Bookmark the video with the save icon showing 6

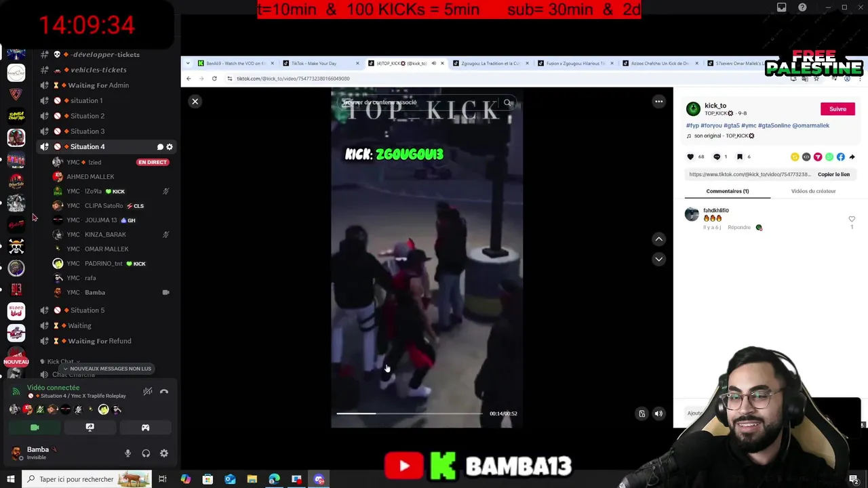pos(740,157)
